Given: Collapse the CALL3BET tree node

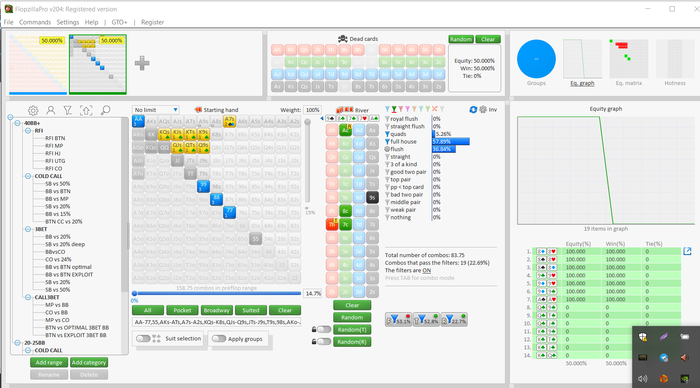Looking at the screenshot, I should 28,297.
